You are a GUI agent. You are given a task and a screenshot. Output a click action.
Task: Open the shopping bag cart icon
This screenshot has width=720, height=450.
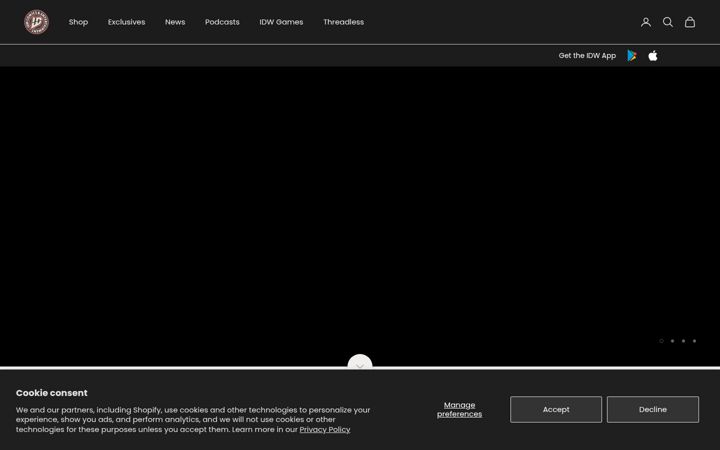coord(690,22)
